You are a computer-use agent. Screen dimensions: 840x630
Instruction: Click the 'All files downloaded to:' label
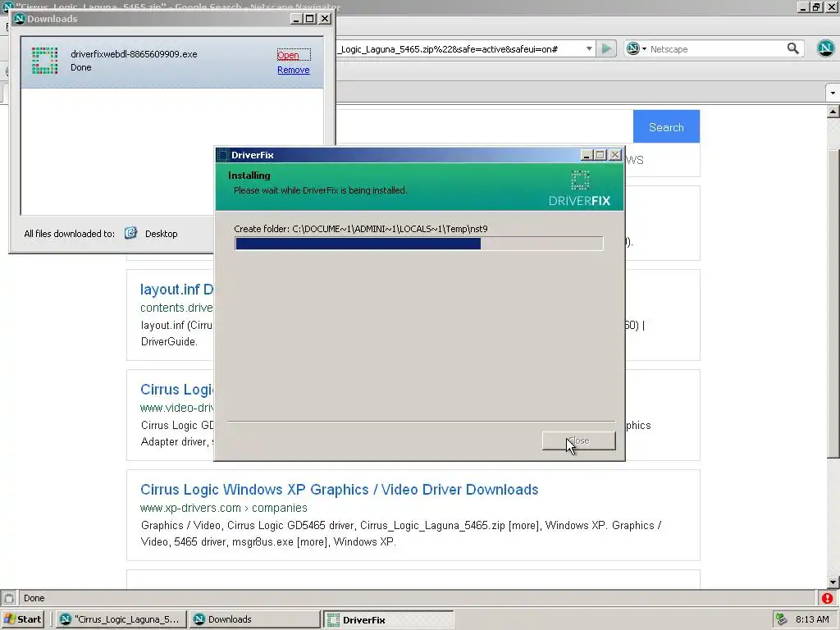(x=70, y=234)
